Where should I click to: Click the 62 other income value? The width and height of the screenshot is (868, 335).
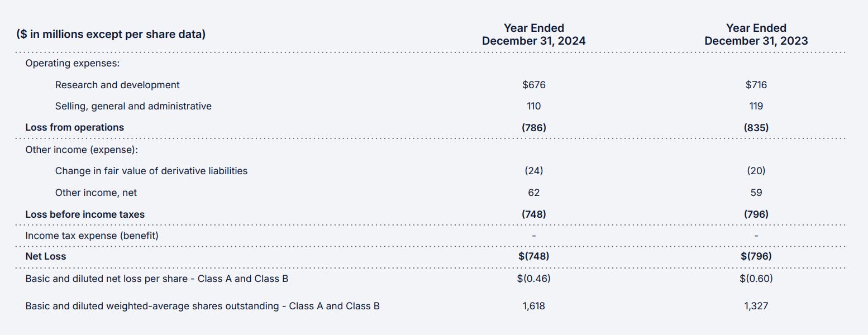coord(533,193)
